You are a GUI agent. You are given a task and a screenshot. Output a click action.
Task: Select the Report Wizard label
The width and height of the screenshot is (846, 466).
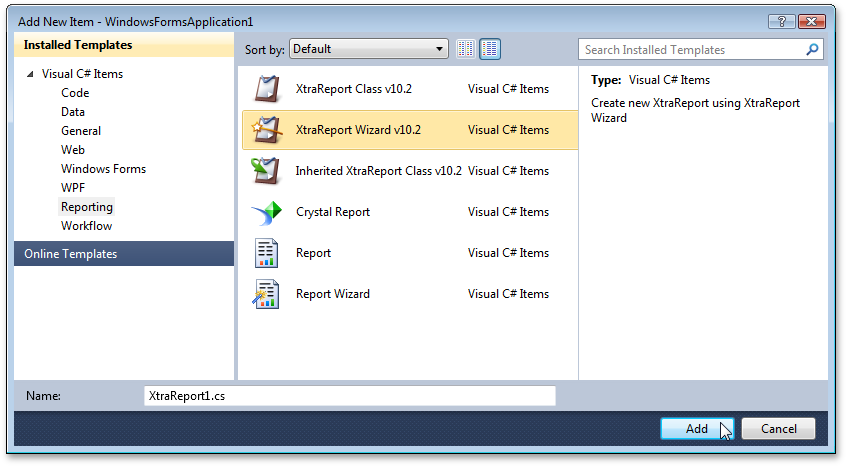(x=333, y=294)
